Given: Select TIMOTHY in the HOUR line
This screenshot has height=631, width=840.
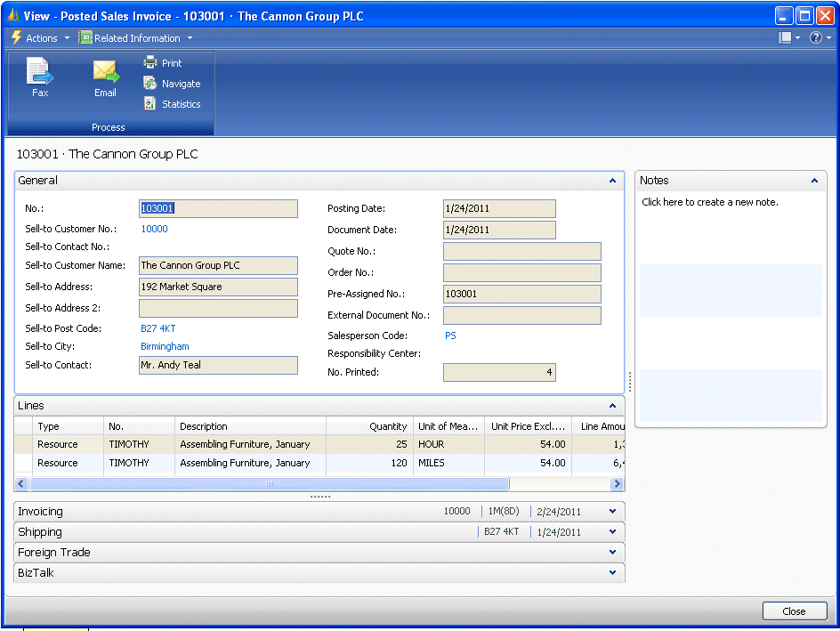Looking at the screenshot, I should 139,444.
